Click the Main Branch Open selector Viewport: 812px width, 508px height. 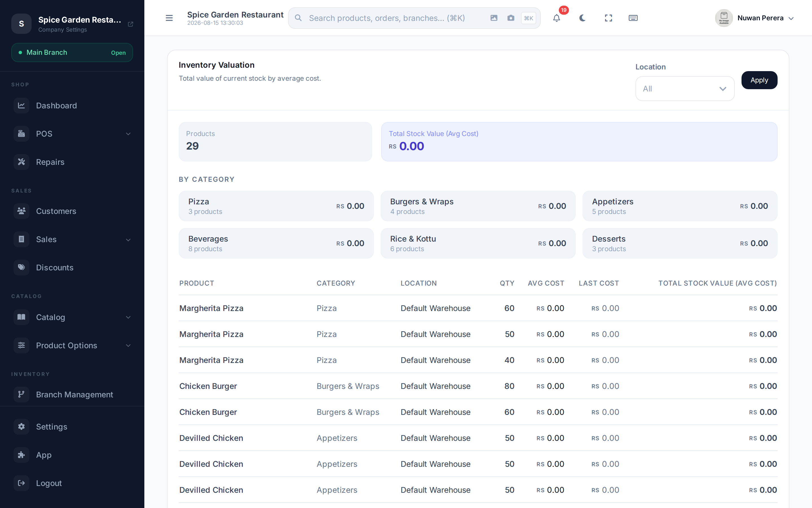[x=72, y=52]
